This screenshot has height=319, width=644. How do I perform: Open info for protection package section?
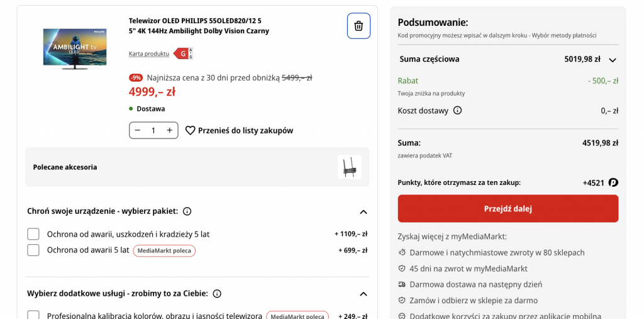pos(187,211)
